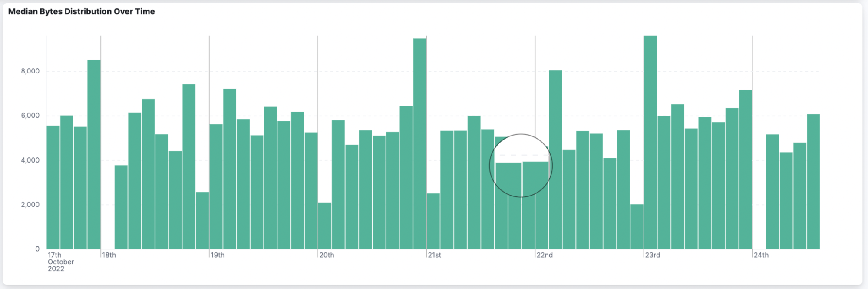The height and width of the screenshot is (289, 868).
Task: Click the 8,500 bar ending the 17th
Action: click(x=94, y=155)
